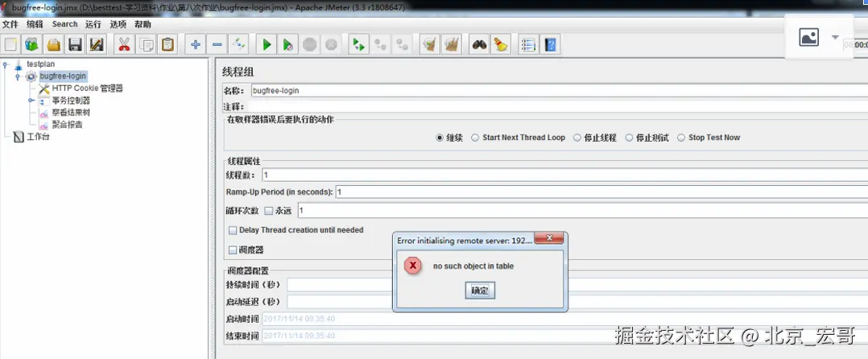Select the 停止测试 radio button
This screenshot has width=868, height=359.
click(629, 138)
